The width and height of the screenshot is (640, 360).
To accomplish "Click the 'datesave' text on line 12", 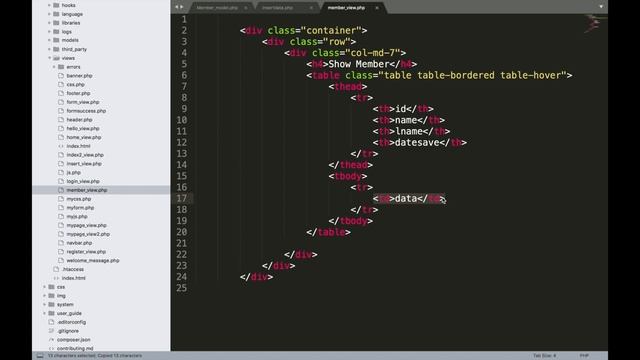I will click(417, 142).
